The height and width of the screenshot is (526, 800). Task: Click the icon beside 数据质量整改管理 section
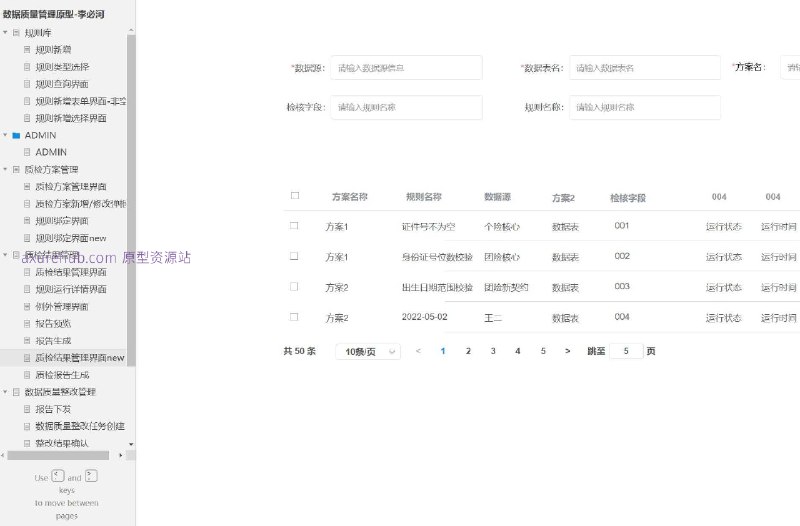(x=16, y=392)
